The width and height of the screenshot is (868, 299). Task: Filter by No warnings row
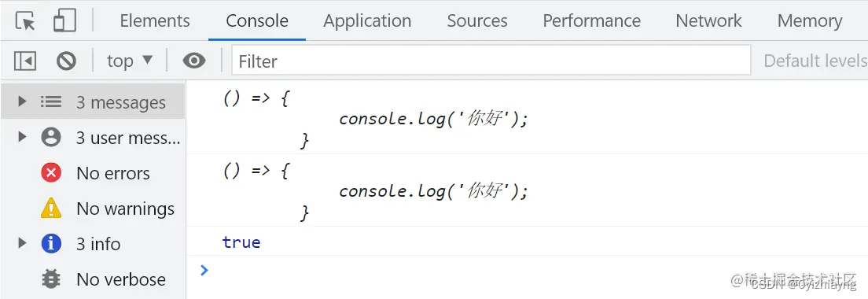(x=93, y=209)
